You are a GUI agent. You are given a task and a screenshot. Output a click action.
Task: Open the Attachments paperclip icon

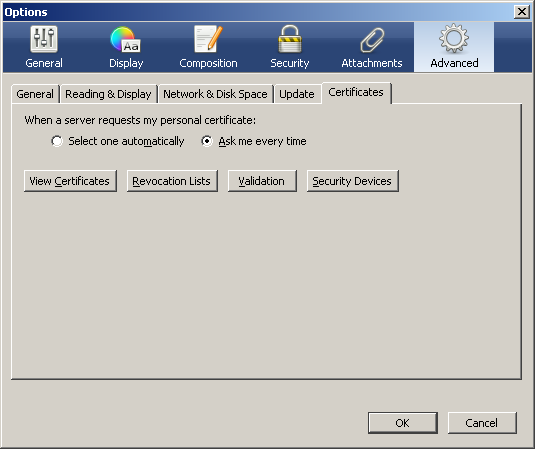point(372,40)
